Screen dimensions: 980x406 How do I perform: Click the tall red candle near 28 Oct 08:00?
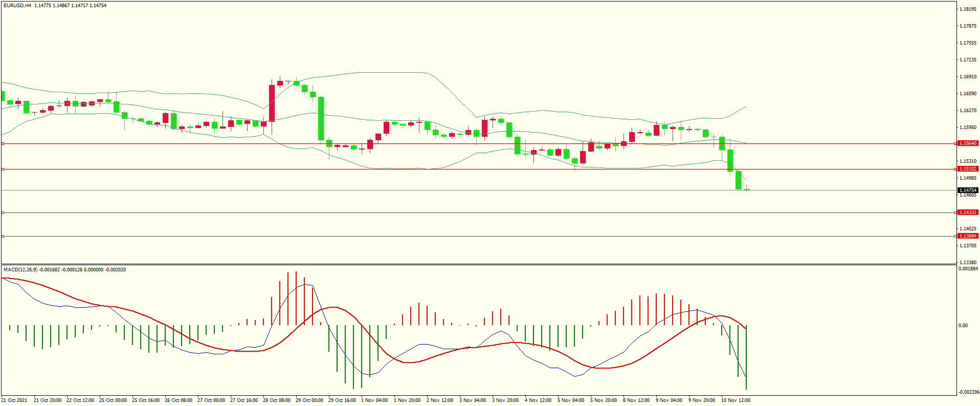[x=272, y=103]
